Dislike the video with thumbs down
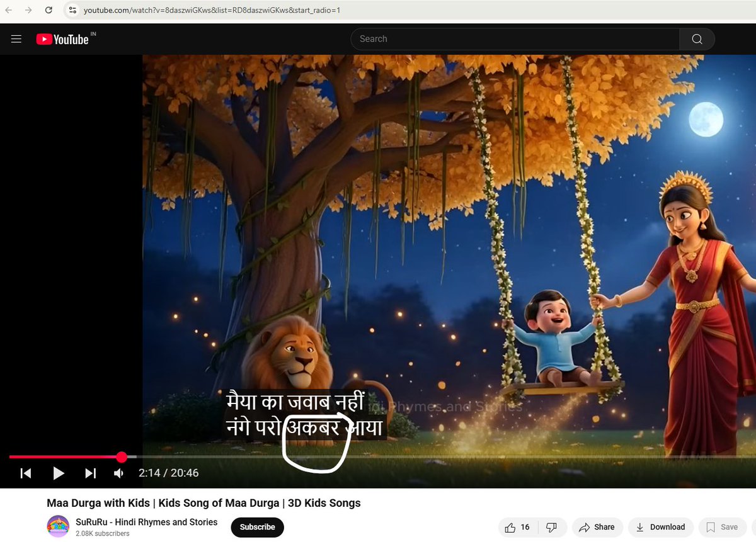This screenshot has height=542, width=756. (x=551, y=527)
